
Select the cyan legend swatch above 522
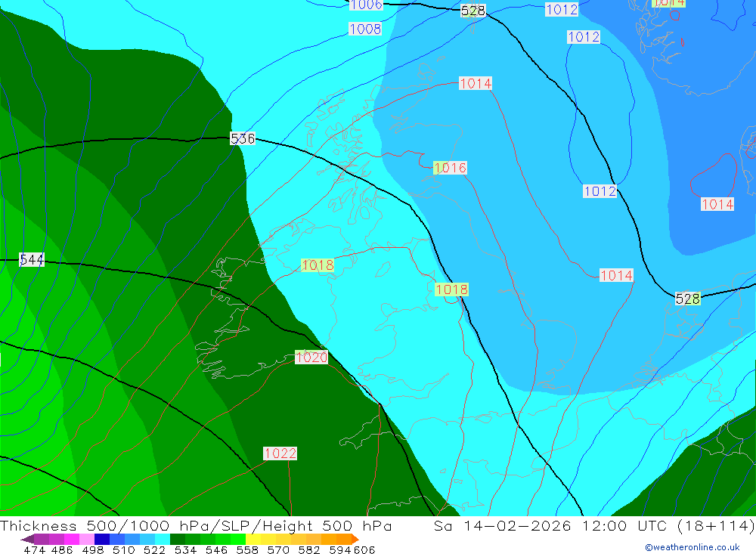click(163, 539)
